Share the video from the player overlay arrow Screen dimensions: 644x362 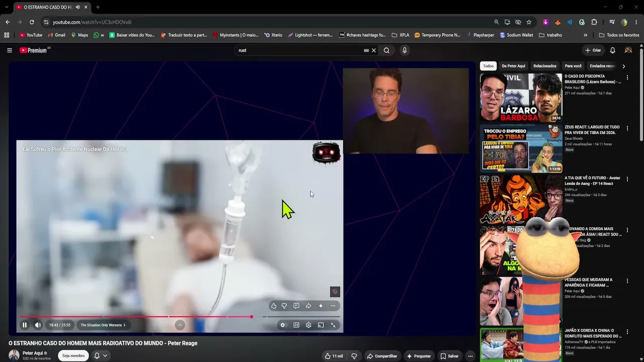[x=308, y=306]
